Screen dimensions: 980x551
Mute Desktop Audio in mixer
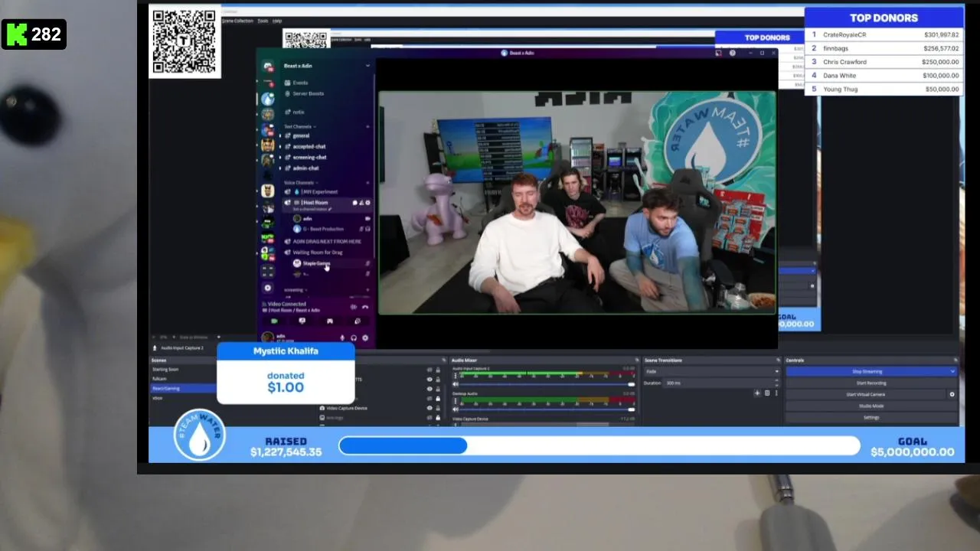456,409
